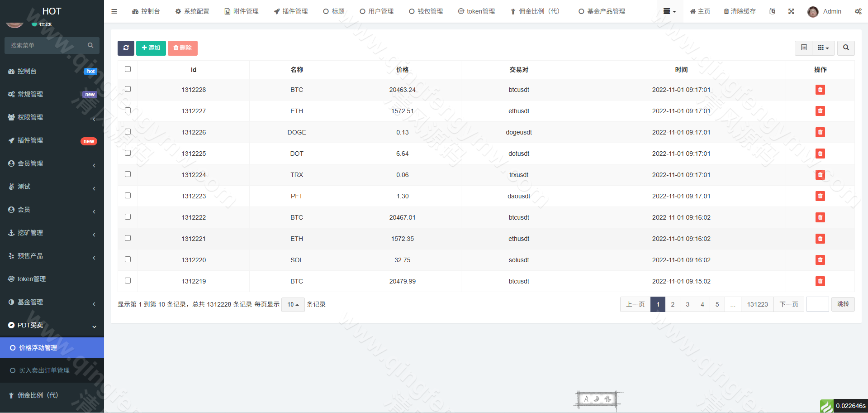Open 控制台 in the sidebar
Image resolution: width=868 pixels, height=413 pixels.
(x=52, y=71)
